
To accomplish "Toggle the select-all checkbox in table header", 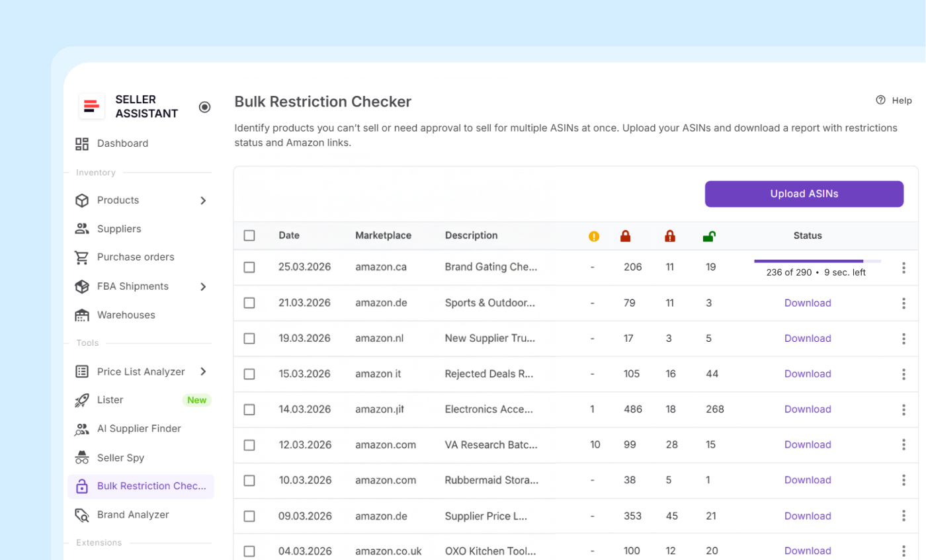I will click(249, 235).
